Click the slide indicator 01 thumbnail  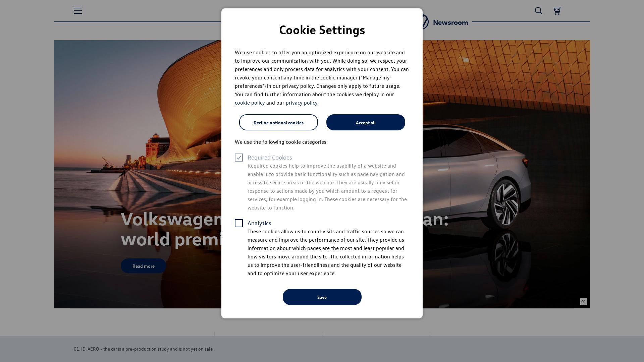tap(583, 301)
